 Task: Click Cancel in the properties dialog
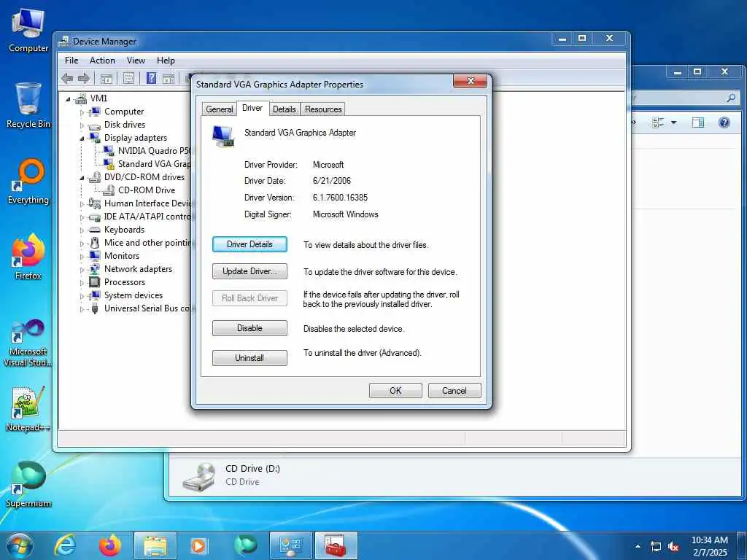click(454, 391)
